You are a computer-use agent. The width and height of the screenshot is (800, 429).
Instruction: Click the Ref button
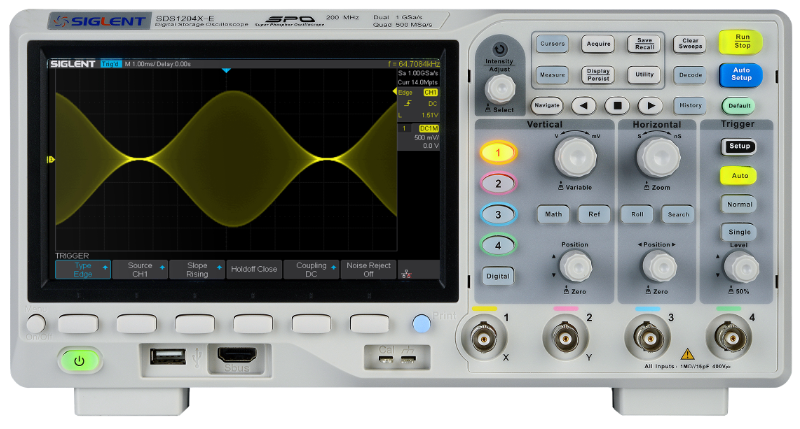[594, 214]
